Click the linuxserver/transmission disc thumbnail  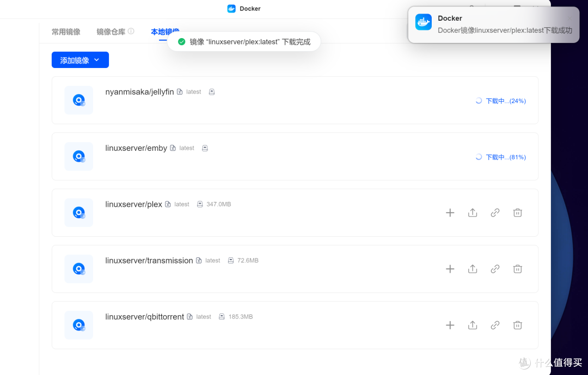tap(79, 269)
